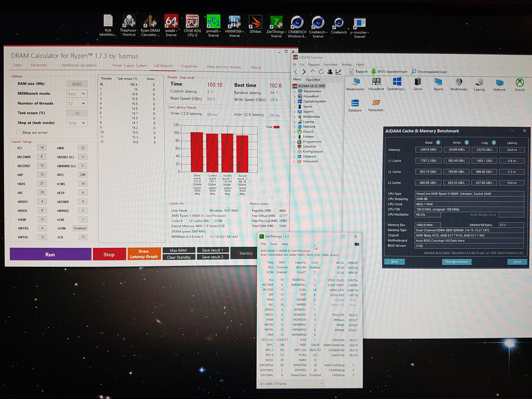Open the Stop at task mode dropdown

point(77,123)
